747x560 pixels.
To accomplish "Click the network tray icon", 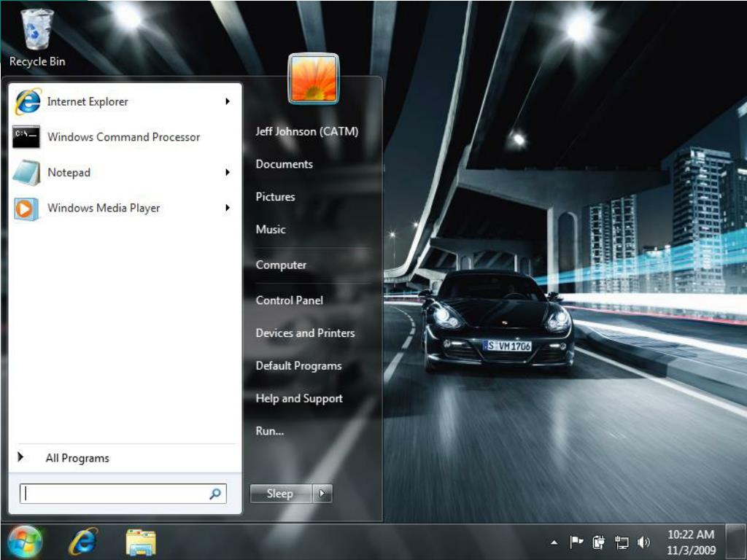I will (x=622, y=542).
